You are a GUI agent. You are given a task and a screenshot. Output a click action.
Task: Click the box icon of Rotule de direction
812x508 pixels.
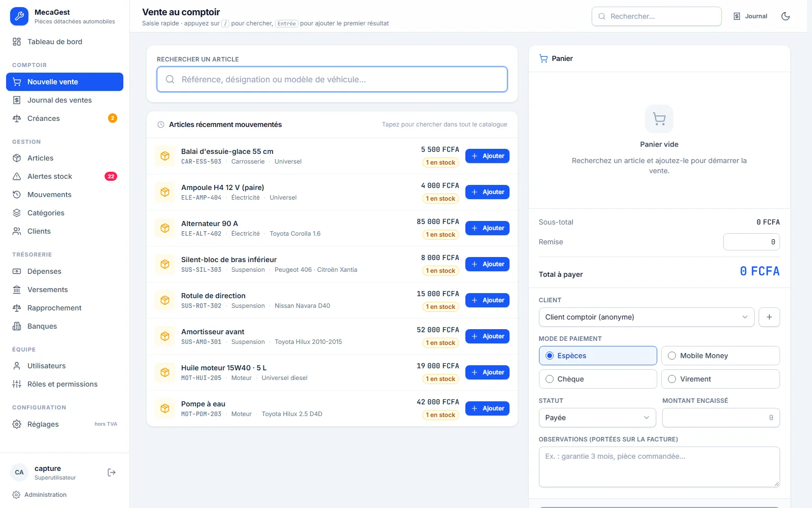(x=165, y=300)
